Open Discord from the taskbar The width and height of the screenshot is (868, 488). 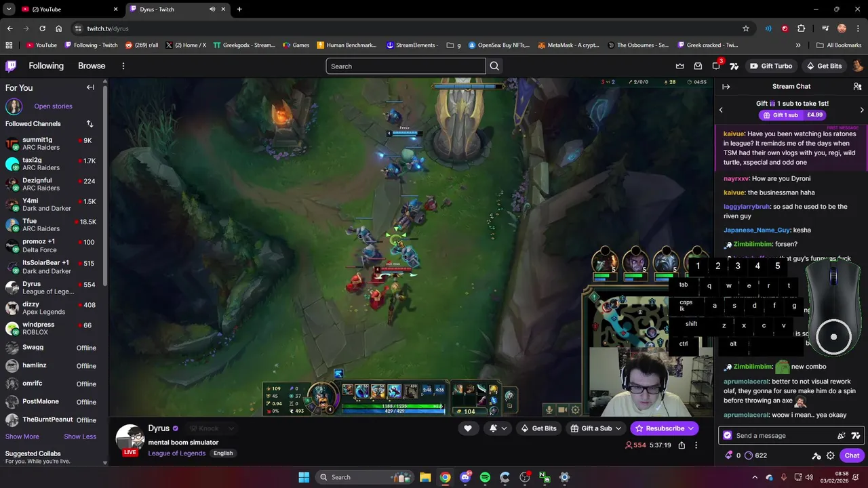(x=465, y=477)
